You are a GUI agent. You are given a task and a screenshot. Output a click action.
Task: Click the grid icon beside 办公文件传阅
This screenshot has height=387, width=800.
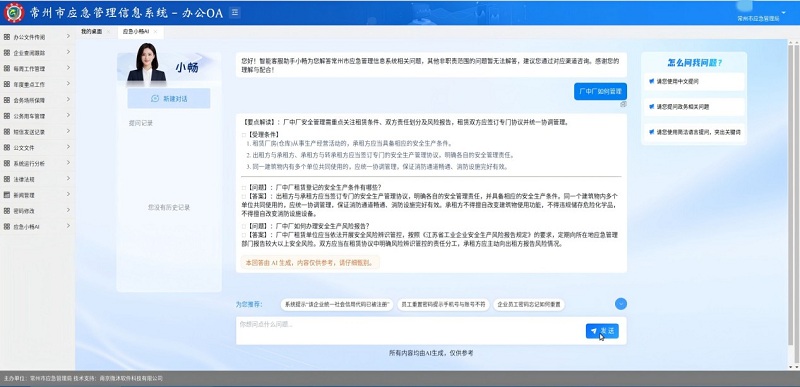pyautogui.click(x=7, y=37)
